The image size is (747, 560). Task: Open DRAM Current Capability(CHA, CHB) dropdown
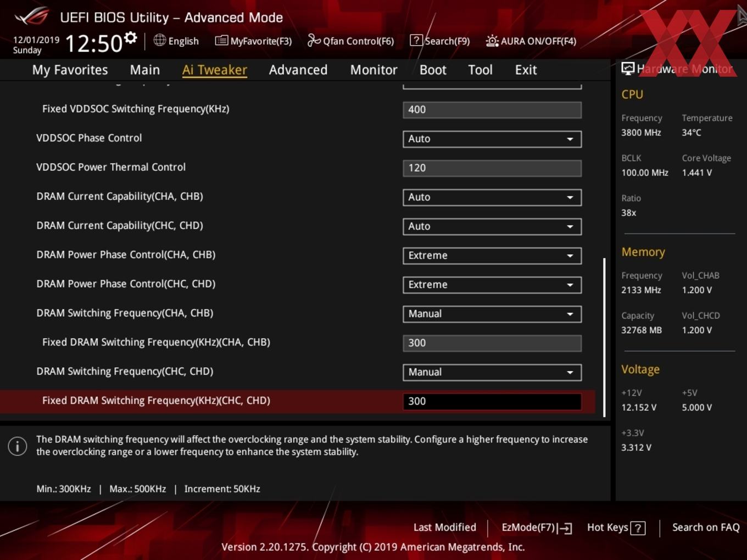click(492, 197)
